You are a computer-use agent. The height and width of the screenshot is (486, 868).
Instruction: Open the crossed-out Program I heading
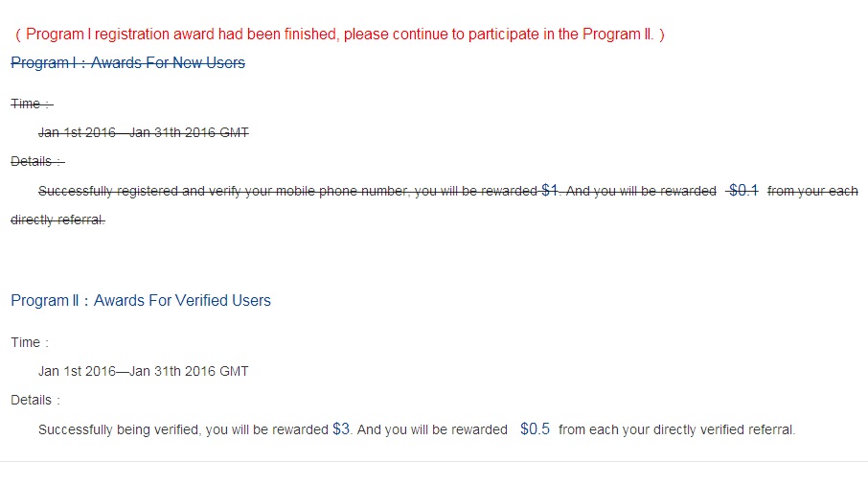pyautogui.click(x=127, y=63)
